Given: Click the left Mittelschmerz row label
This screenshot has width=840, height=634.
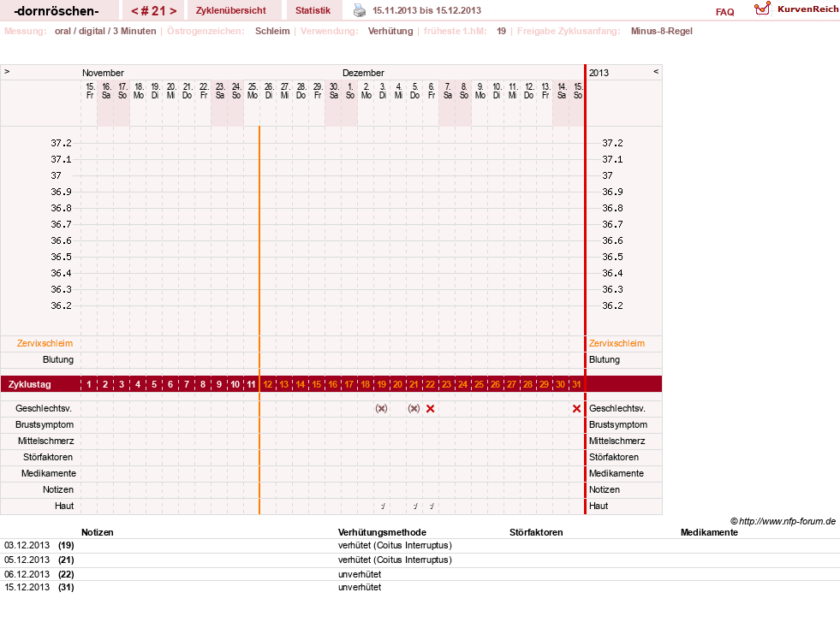Looking at the screenshot, I should pos(45,441).
